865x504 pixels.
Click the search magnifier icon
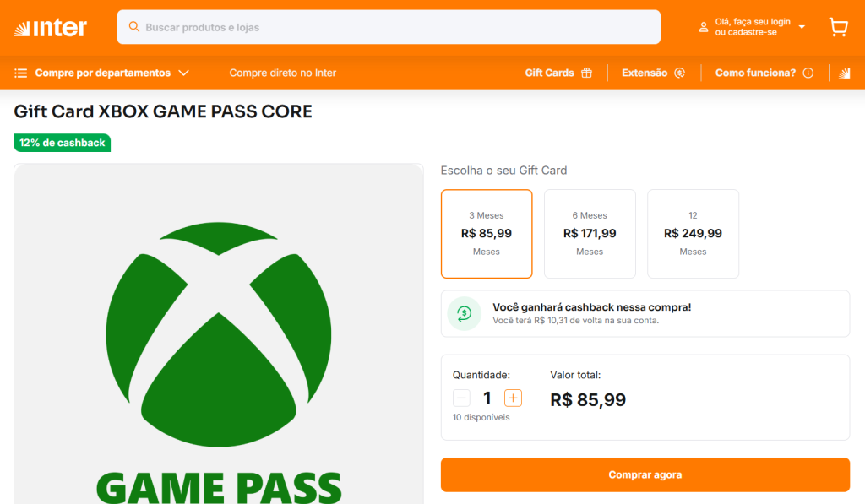[x=133, y=27]
